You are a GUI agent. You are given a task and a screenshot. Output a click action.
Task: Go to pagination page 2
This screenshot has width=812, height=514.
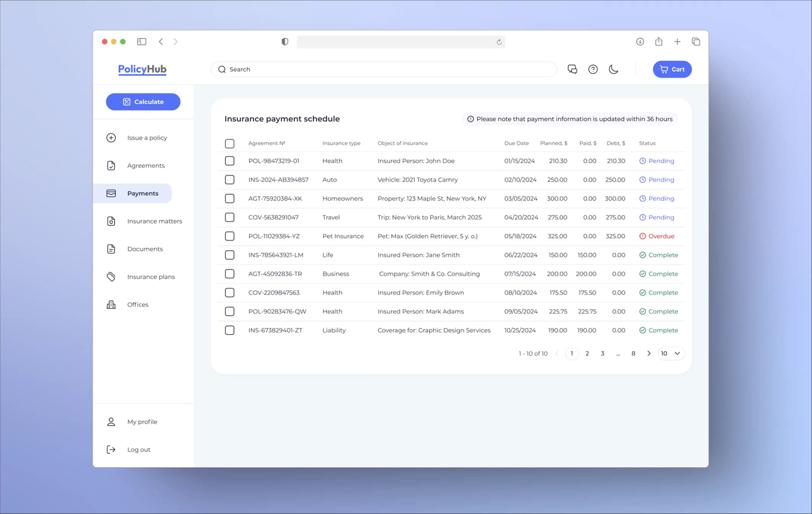coord(587,353)
